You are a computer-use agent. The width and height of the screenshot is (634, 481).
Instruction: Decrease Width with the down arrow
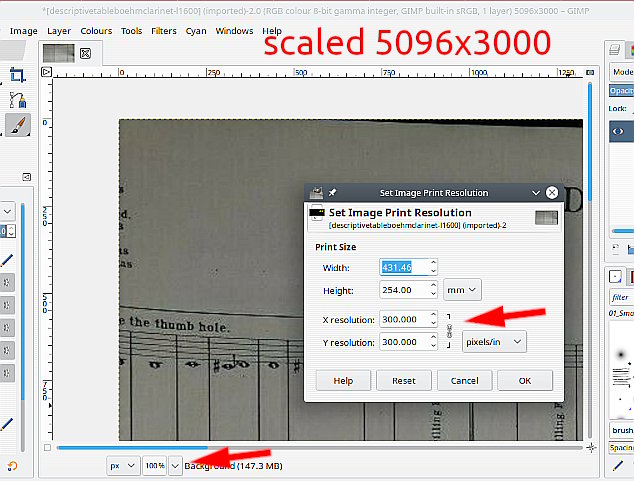point(433,272)
